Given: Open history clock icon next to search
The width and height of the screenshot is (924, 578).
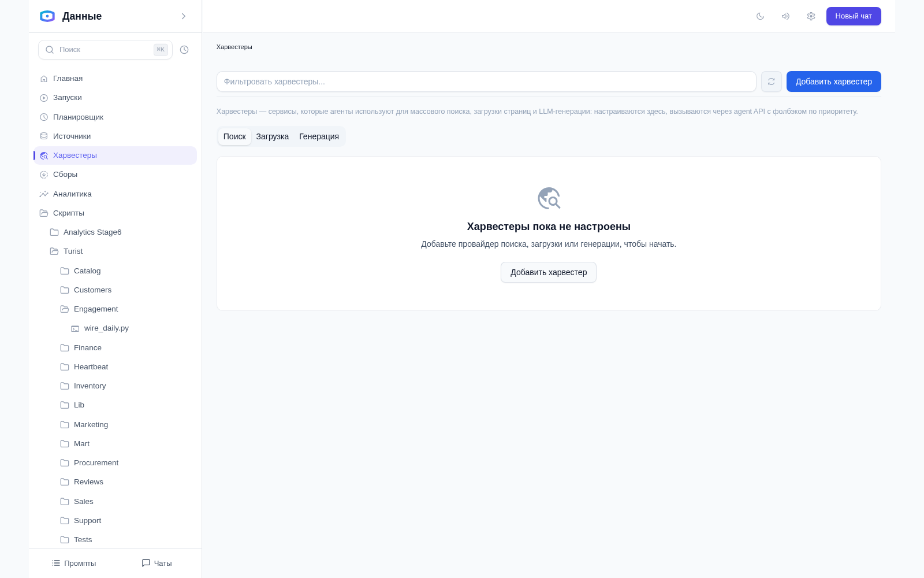Looking at the screenshot, I should click(184, 50).
